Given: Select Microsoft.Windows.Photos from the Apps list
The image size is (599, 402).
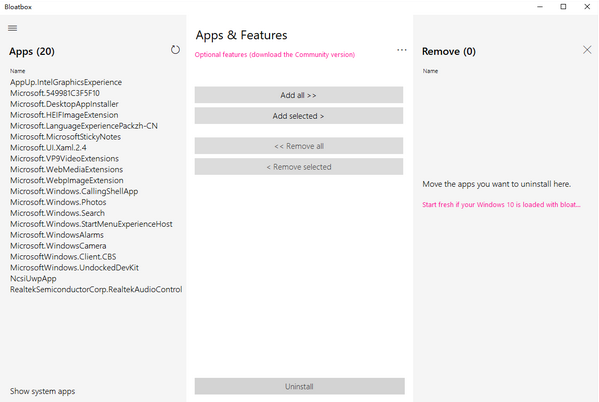Looking at the screenshot, I should pyautogui.click(x=58, y=202).
